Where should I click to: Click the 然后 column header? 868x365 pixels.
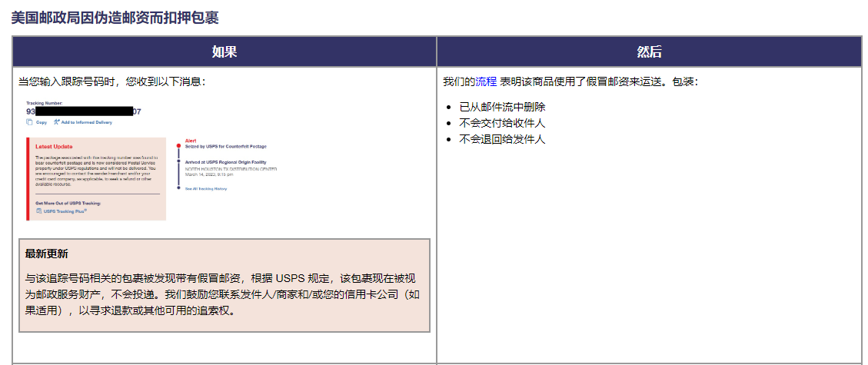point(649,51)
